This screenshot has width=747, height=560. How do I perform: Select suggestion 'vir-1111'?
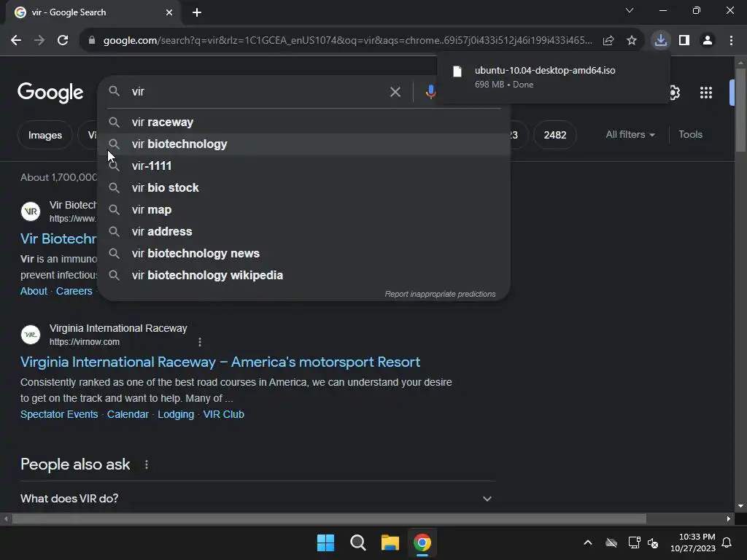pos(304,166)
